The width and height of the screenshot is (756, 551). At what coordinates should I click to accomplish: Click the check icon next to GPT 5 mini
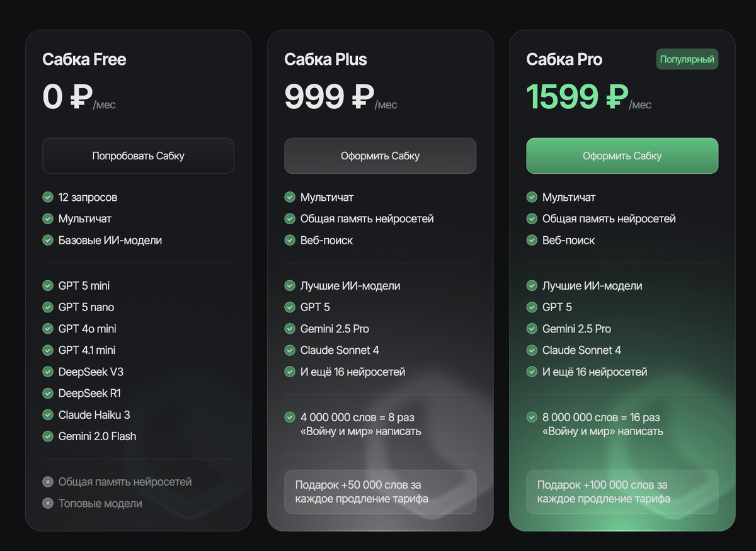[x=48, y=286]
